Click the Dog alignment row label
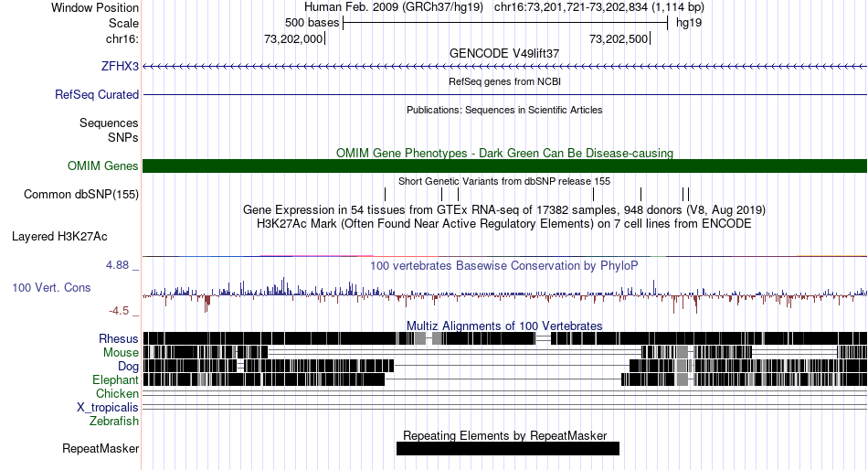This screenshot has width=868, height=470. 128,367
